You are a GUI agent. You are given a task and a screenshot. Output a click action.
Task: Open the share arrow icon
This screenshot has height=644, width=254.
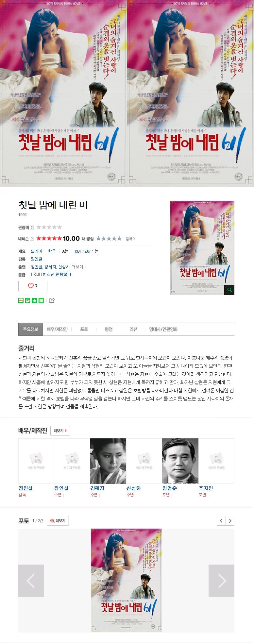click(x=52, y=300)
